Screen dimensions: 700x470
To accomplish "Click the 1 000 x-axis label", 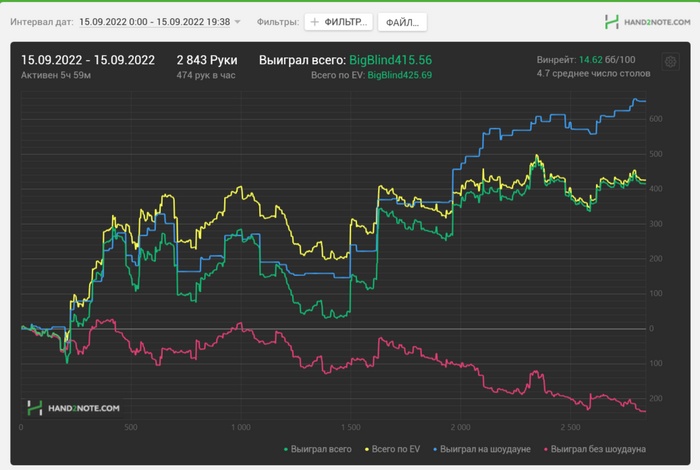I will pos(241,427).
